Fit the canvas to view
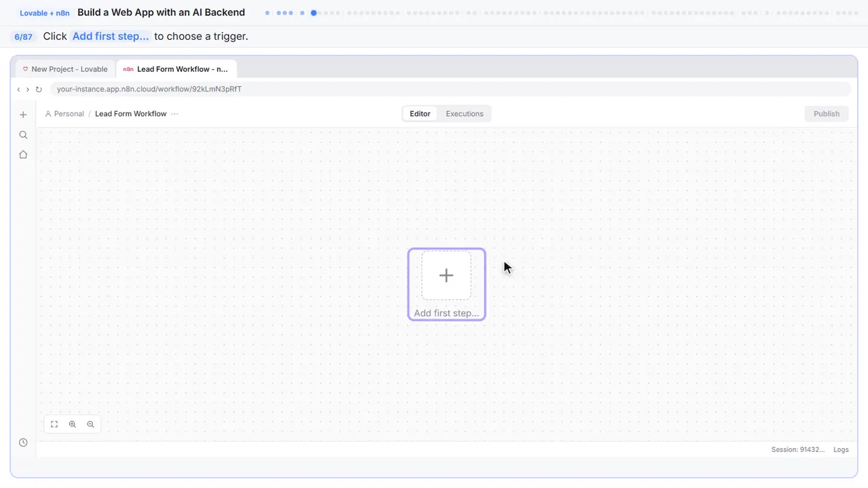 54,424
